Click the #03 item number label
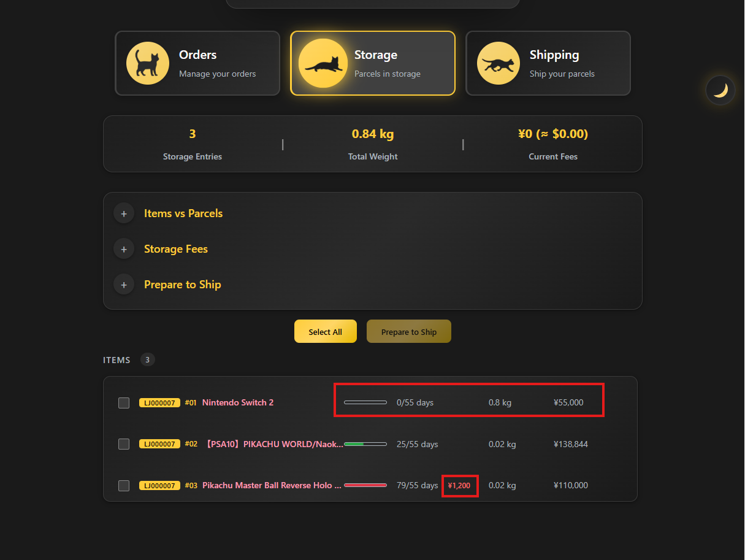 click(191, 486)
